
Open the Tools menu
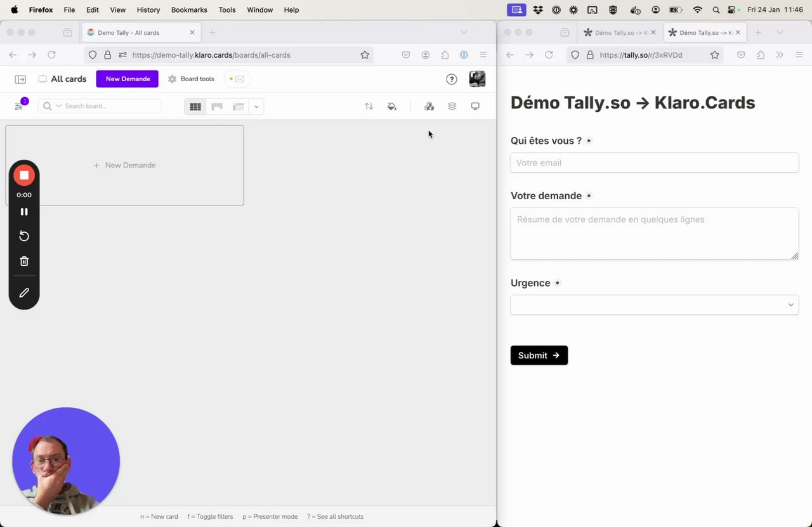[x=227, y=10]
